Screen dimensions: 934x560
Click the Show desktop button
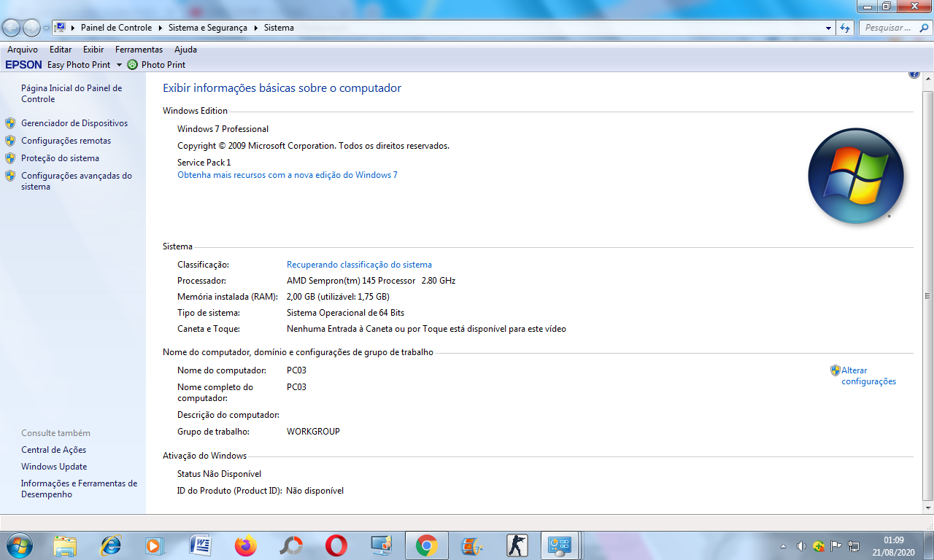click(928, 545)
